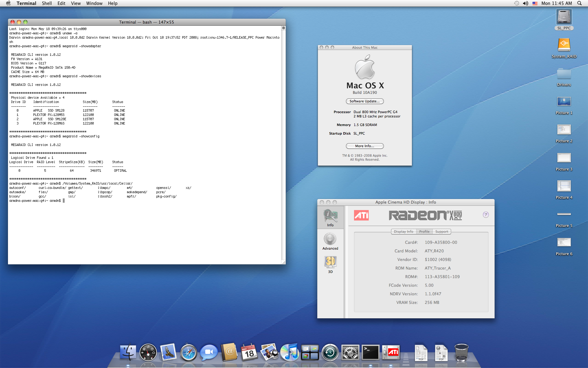588x368 pixels.
Task: Open the volume control in menu bar
Action: 526,3
